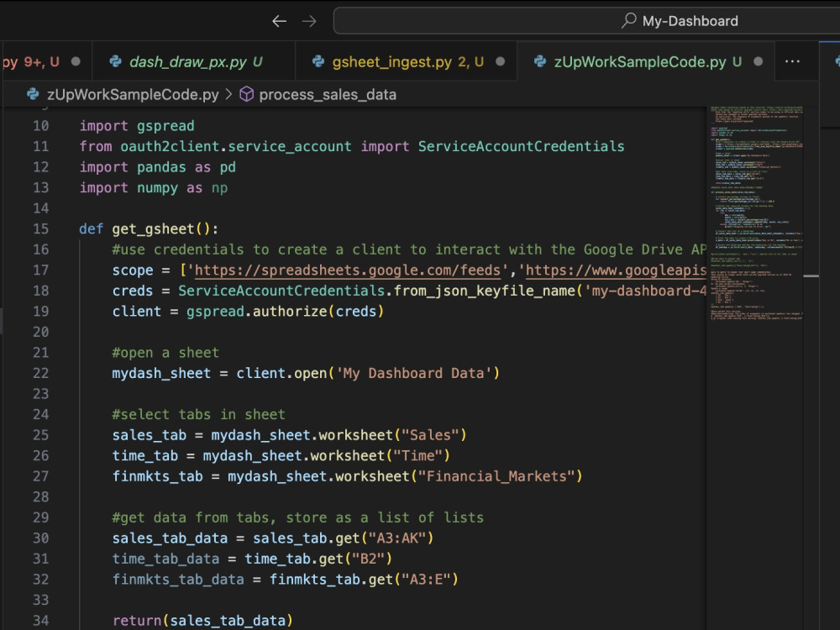840x630 pixels.
Task: Click the scrollbar marker beside the minimap
Action: (811, 276)
